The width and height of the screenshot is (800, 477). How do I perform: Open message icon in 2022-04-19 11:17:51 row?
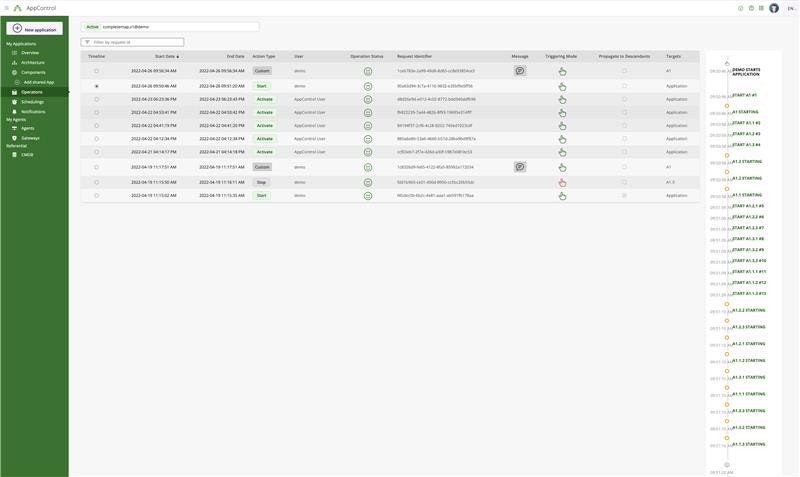[520, 167]
